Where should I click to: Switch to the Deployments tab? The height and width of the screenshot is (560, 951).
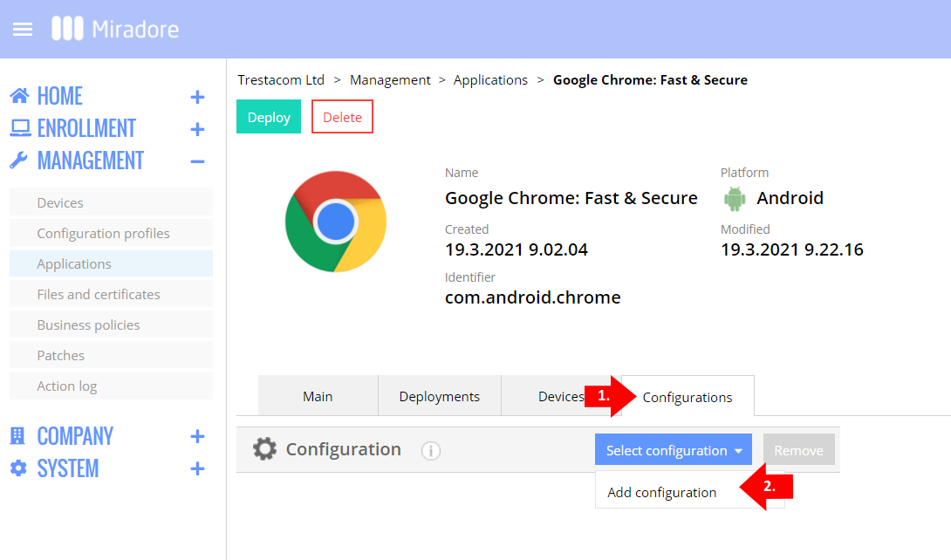(439, 397)
